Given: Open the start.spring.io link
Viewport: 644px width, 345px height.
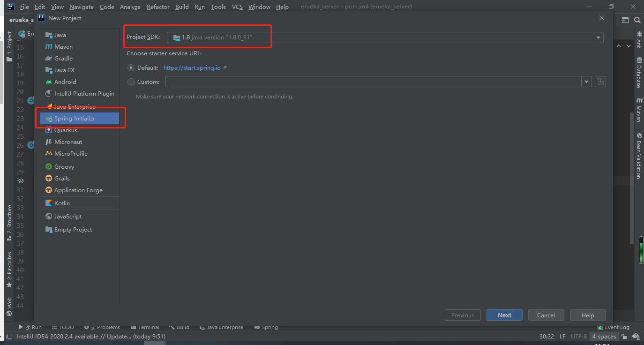Looking at the screenshot, I should pyautogui.click(x=192, y=68).
